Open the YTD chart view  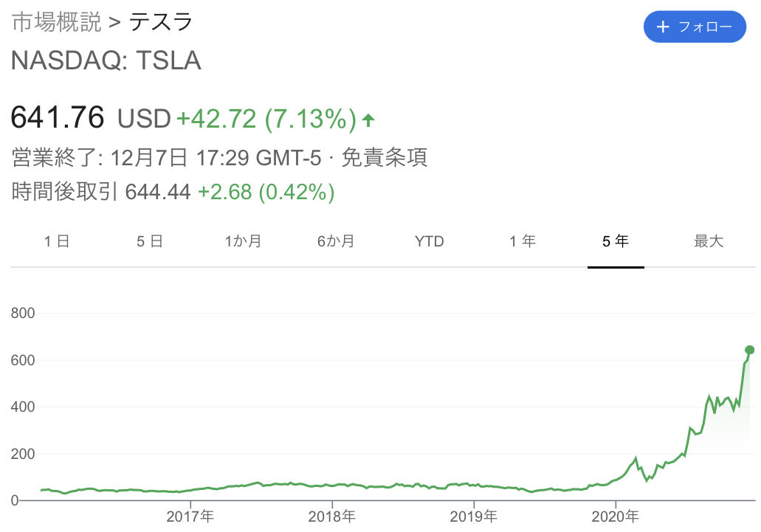(x=429, y=241)
